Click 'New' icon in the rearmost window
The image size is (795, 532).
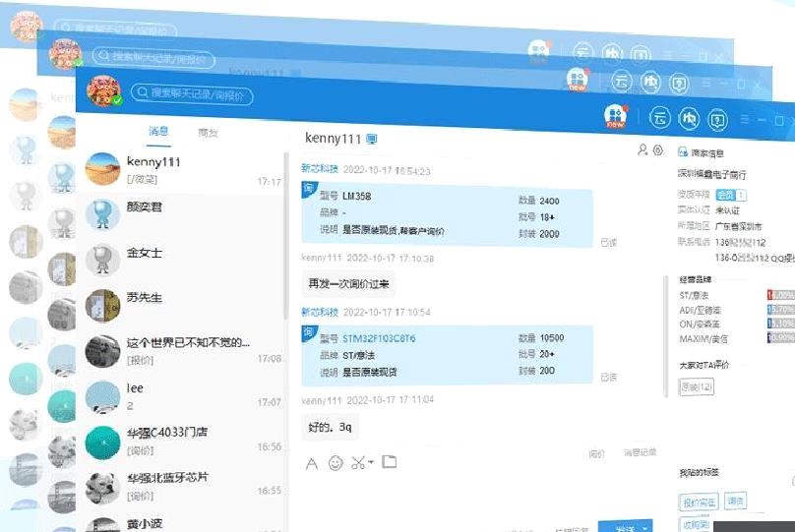click(539, 51)
